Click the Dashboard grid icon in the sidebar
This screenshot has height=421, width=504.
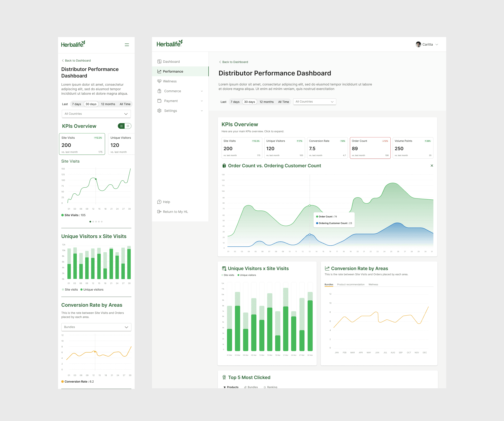(x=159, y=62)
